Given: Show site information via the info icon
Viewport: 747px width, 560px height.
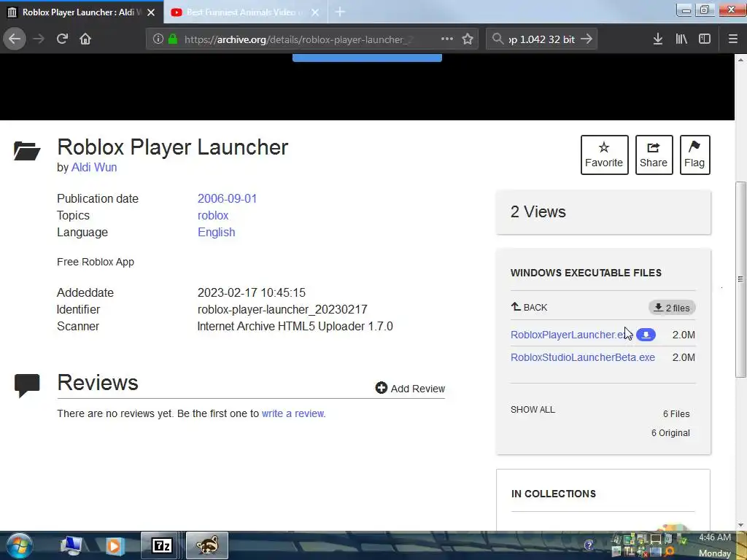Looking at the screenshot, I should coord(158,39).
